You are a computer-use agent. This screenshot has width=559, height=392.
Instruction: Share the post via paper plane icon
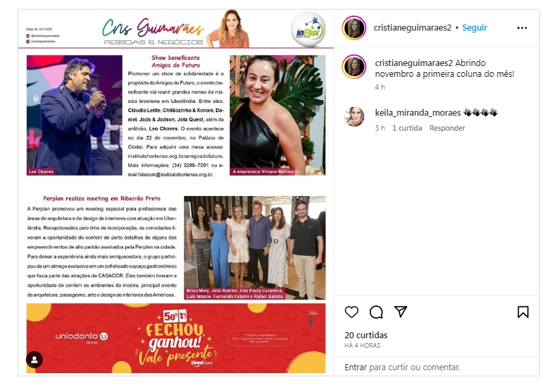tap(401, 312)
